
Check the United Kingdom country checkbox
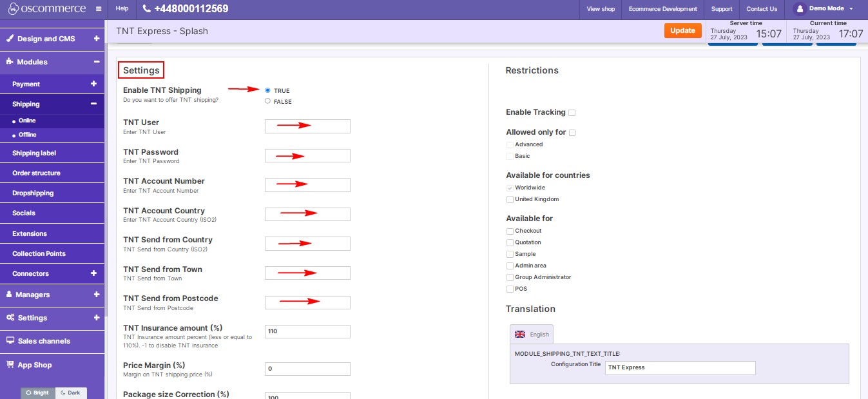click(510, 200)
